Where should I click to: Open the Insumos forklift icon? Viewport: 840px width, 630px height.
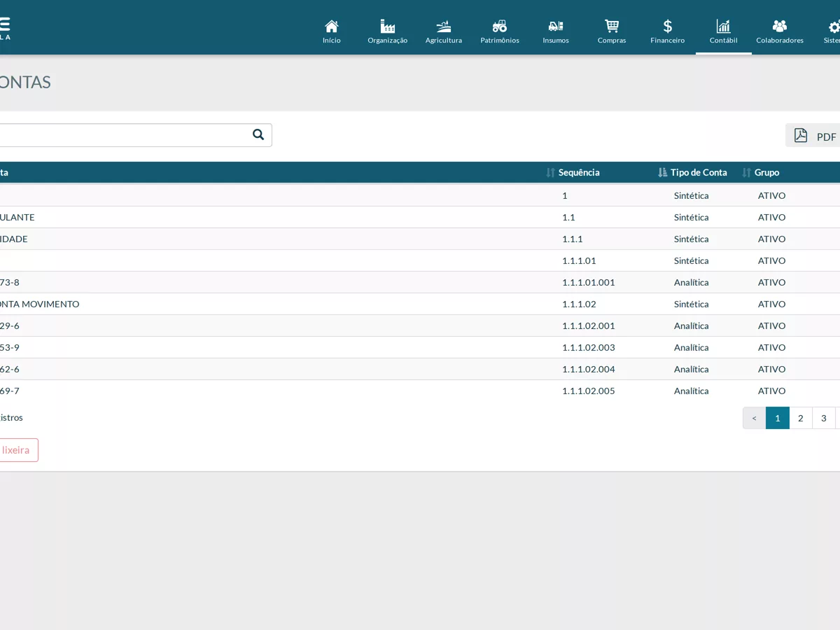pyautogui.click(x=556, y=27)
